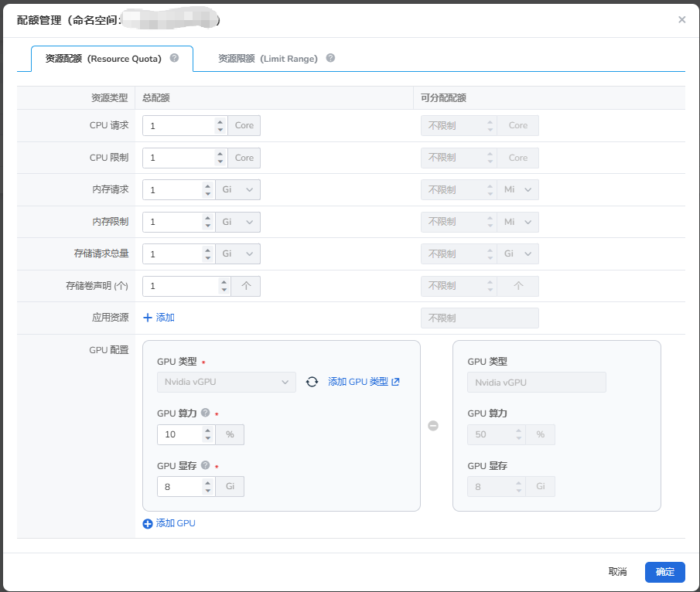Focus the CPU 限制 total quota input

click(x=179, y=158)
